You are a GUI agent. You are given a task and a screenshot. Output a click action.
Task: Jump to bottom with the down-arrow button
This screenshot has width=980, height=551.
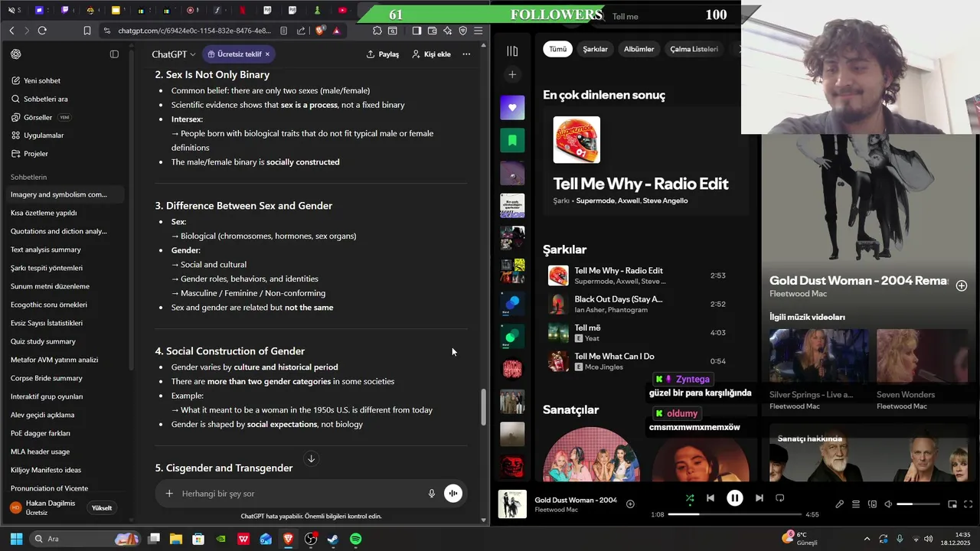click(x=311, y=458)
